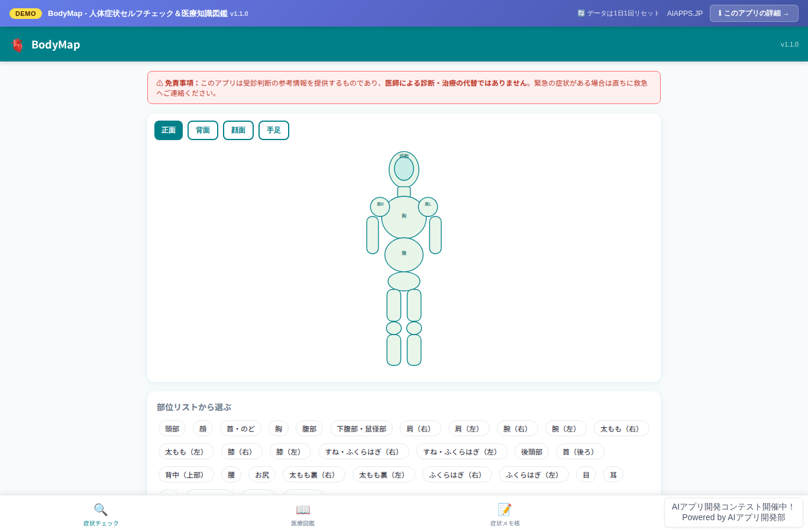Choose the すね・ふくらはぎ（左） chip
The width and height of the screenshot is (808, 532).
pos(462,452)
